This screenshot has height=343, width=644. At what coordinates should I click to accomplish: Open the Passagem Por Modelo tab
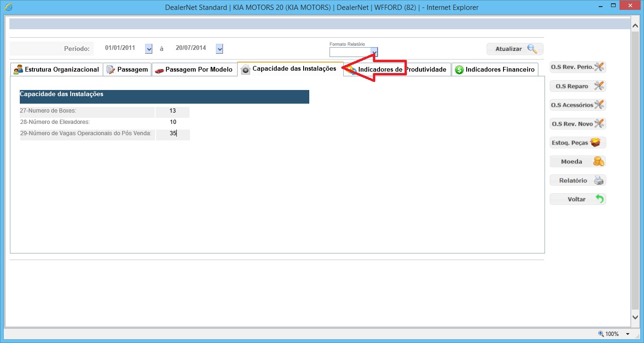194,69
